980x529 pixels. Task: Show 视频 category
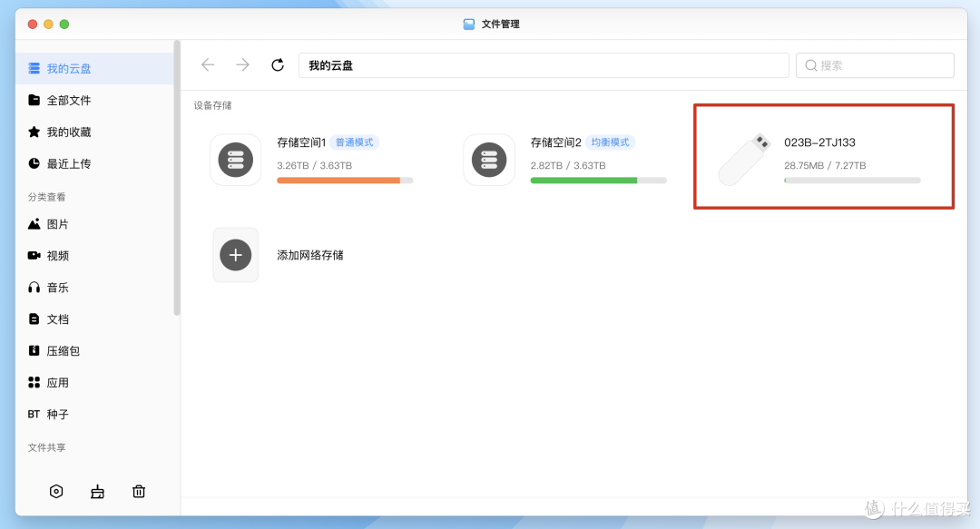click(94, 256)
